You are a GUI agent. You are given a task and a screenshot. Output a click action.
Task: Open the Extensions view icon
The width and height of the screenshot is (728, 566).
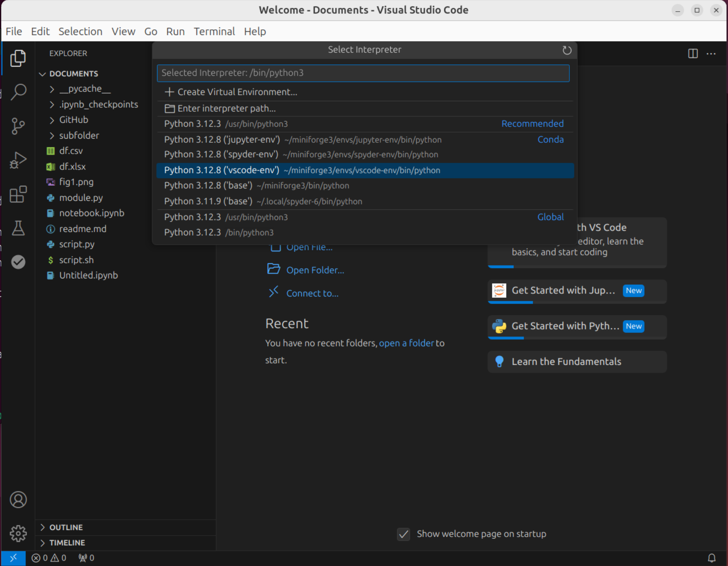18,194
